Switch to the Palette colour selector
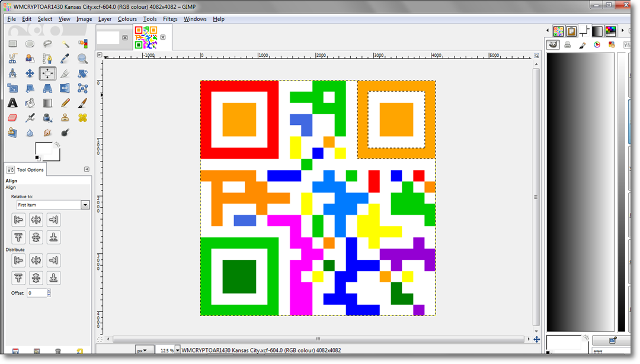 click(x=612, y=45)
